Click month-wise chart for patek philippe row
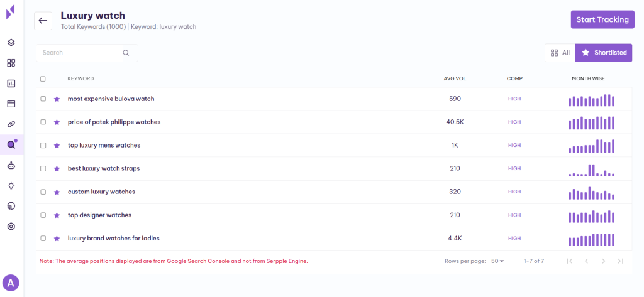Image resolution: width=644 pixels, height=297 pixels. point(591,123)
